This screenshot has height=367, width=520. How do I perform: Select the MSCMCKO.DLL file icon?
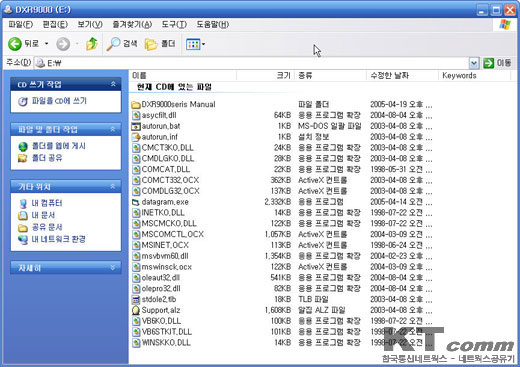(136, 224)
